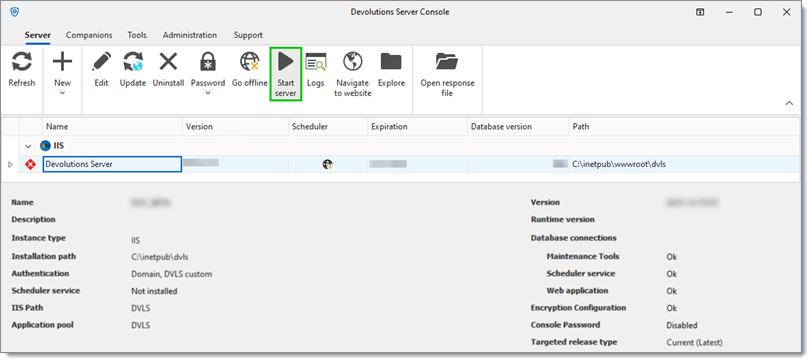This screenshot has width=812, height=363.
Task: Click the Open response file icon
Action: tap(447, 62)
